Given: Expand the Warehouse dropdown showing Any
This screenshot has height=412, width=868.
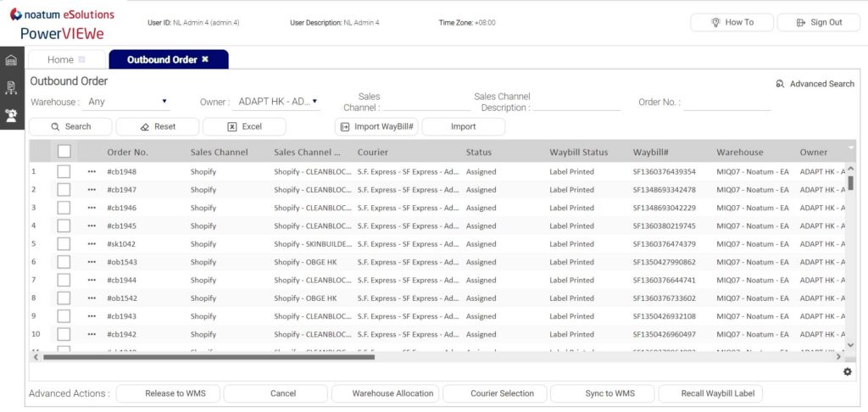Looking at the screenshot, I should point(127,102).
